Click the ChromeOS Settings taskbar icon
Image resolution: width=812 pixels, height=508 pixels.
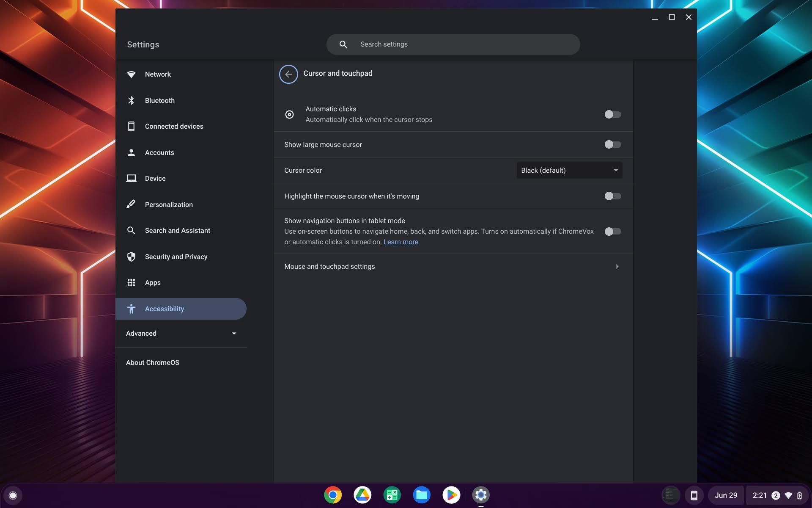click(x=480, y=494)
